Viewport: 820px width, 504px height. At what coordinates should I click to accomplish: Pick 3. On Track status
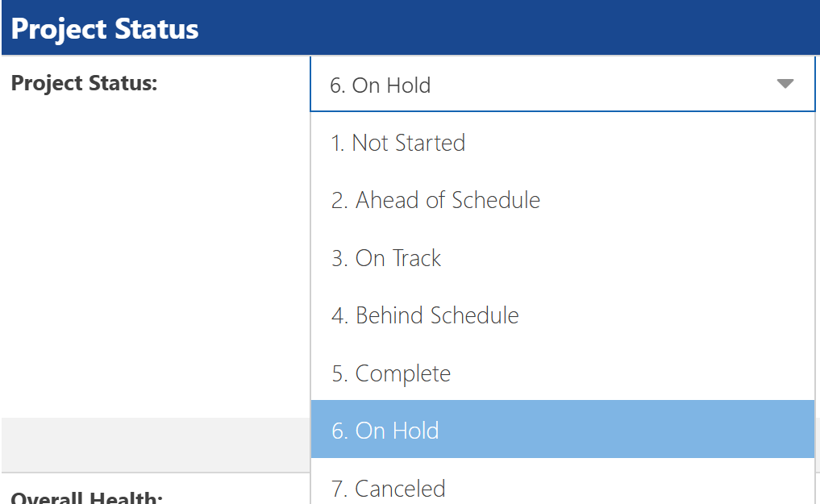point(563,258)
